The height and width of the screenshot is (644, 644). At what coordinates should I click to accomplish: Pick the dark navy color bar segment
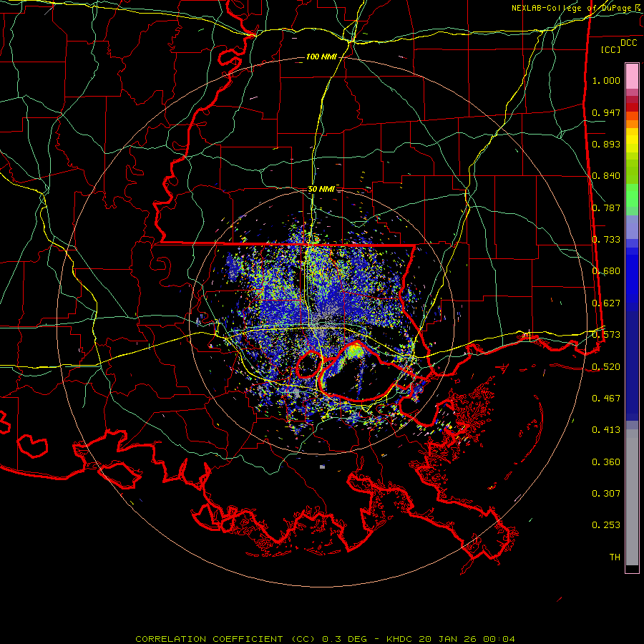pyautogui.click(x=632, y=365)
